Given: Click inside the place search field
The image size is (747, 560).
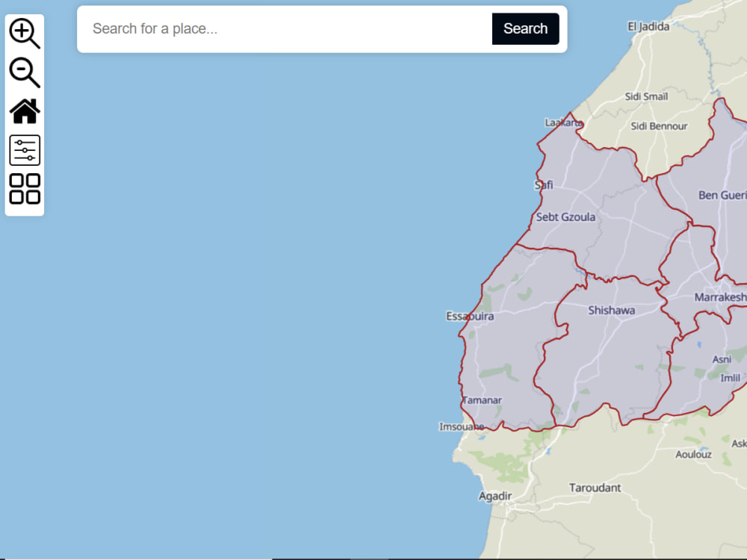Looking at the screenshot, I should click(x=284, y=29).
